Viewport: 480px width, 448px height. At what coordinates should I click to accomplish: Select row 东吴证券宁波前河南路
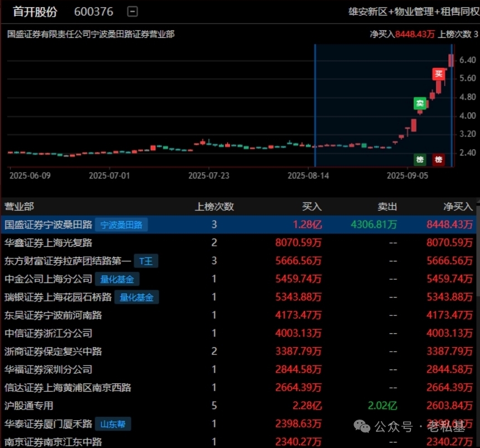point(239,315)
